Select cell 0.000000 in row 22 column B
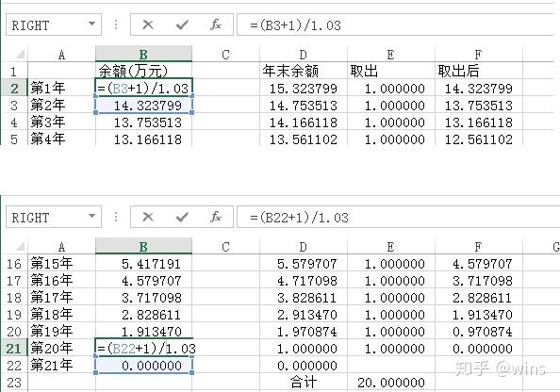The width and height of the screenshot is (560, 392). pyautogui.click(x=143, y=366)
